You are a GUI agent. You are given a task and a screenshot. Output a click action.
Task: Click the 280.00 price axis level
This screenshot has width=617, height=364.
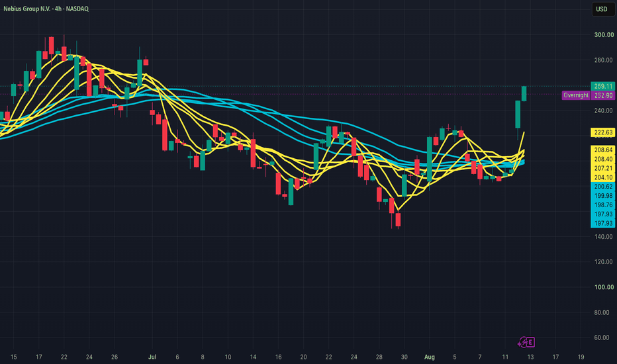tap(604, 60)
